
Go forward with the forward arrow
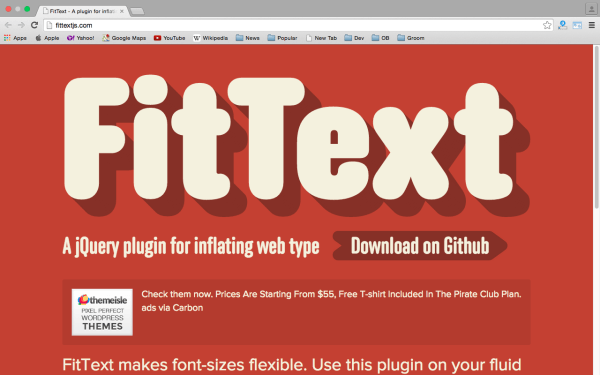click(x=21, y=25)
